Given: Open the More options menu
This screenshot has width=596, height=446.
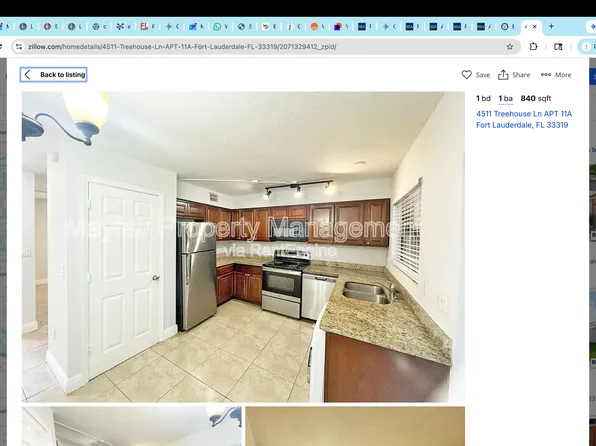Looking at the screenshot, I should pyautogui.click(x=556, y=75).
